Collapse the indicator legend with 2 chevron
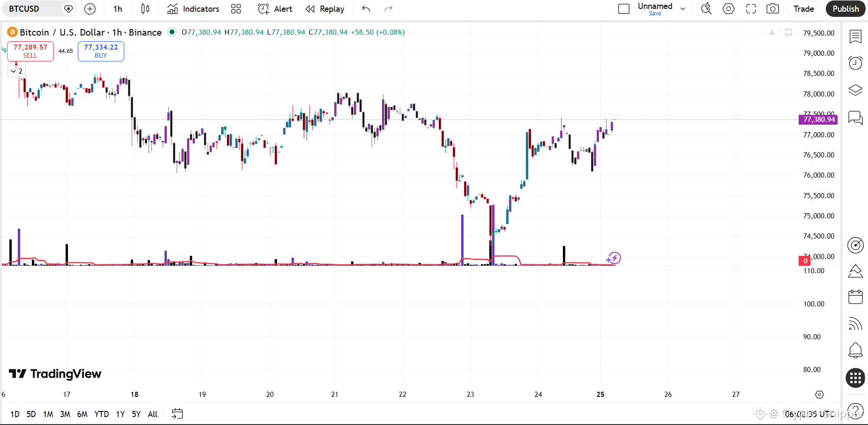This screenshot has height=425, width=868. pos(16,71)
